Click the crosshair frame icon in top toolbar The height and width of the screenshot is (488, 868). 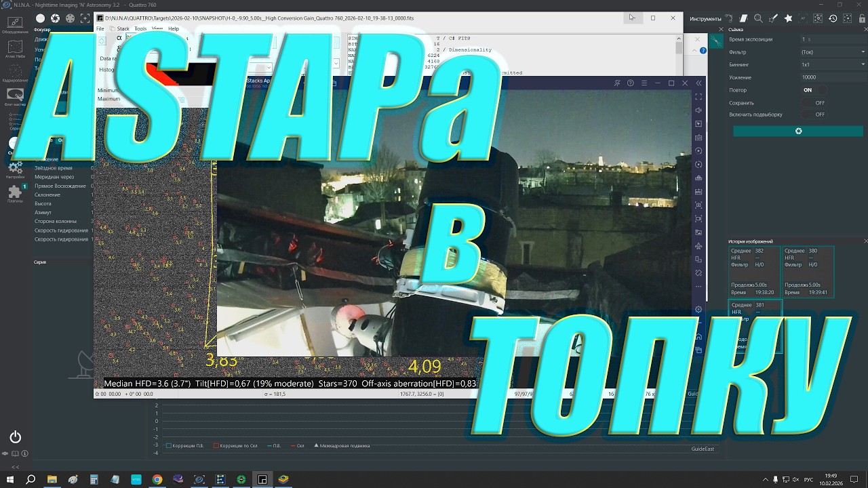tap(85, 18)
